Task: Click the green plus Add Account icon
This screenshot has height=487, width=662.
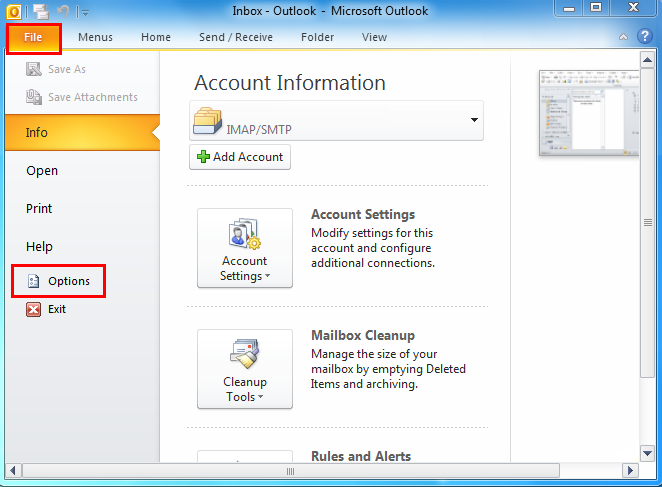Action: (x=203, y=157)
